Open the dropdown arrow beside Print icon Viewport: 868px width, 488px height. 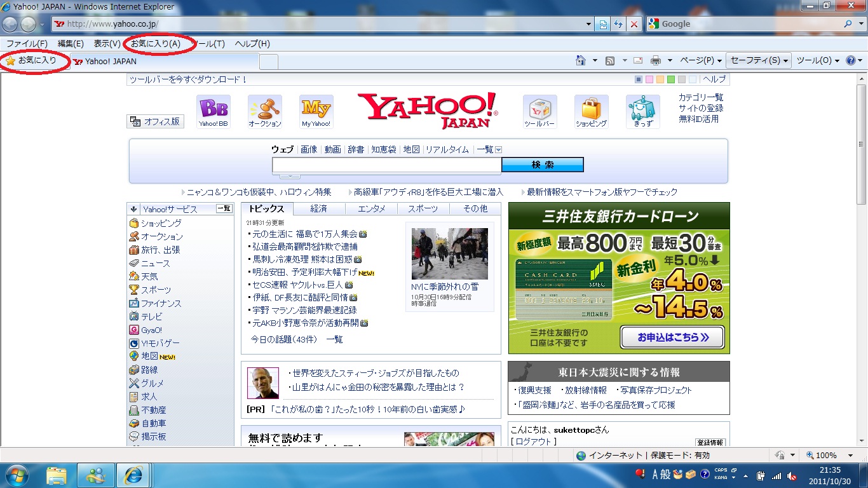coord(670,61)
